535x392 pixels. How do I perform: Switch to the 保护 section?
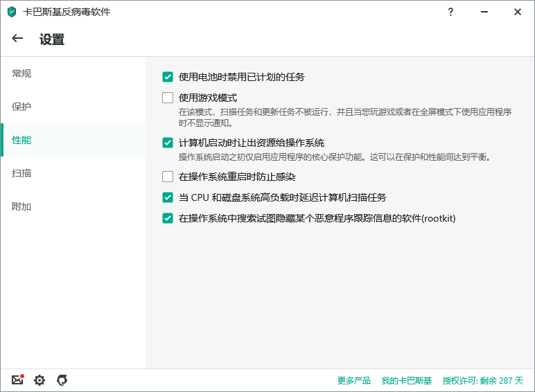click(73, 107)
